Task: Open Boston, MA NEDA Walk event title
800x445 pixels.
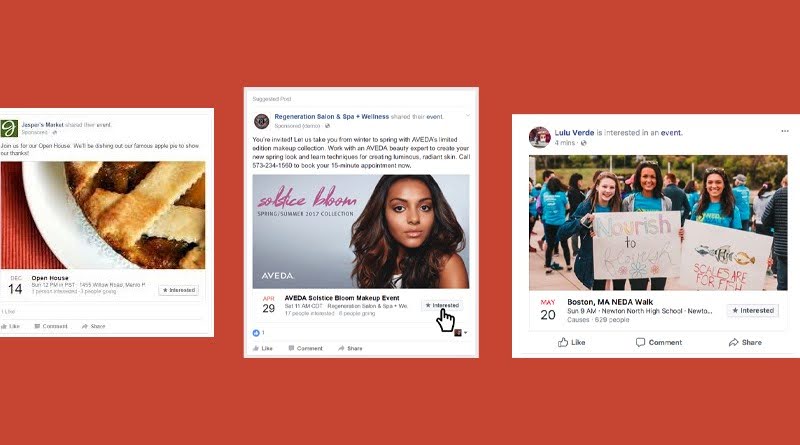Action: tap(610, 302)
